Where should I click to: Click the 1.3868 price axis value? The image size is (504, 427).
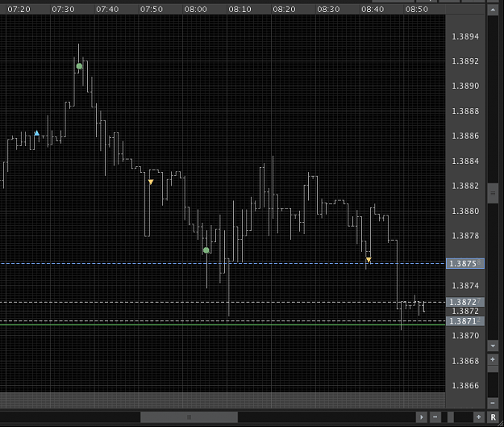tap(465, 361)
